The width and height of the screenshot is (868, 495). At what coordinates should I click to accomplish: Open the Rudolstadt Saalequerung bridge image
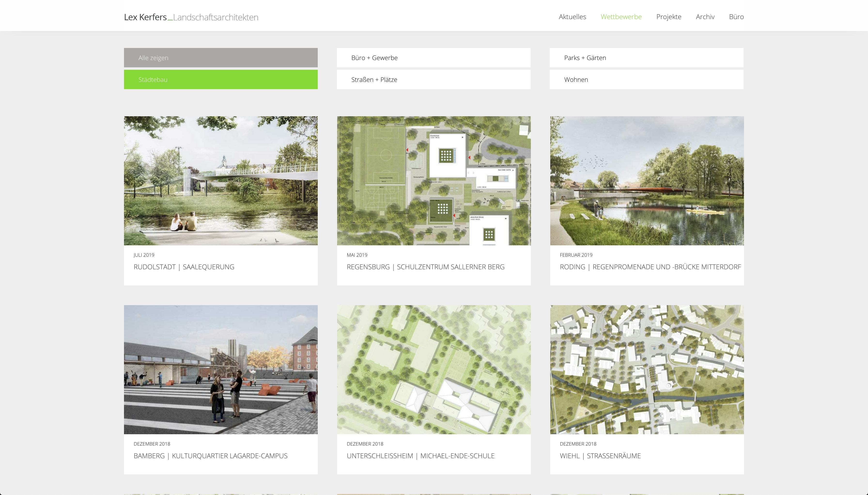tap(221, 180)
